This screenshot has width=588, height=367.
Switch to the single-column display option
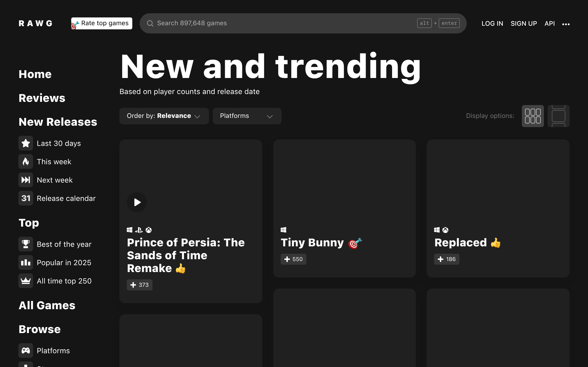pyautogui.click(x=558, y=116)
